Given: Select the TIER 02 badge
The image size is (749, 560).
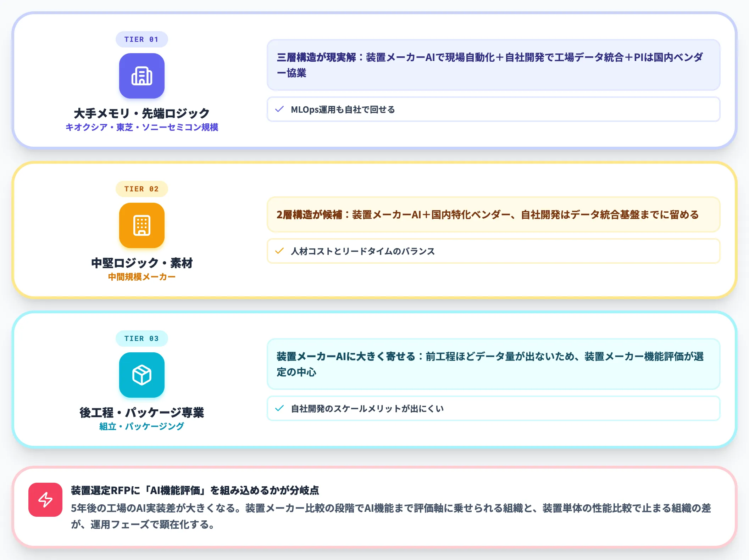Looking at the screenshot, I should coord(142,189).
